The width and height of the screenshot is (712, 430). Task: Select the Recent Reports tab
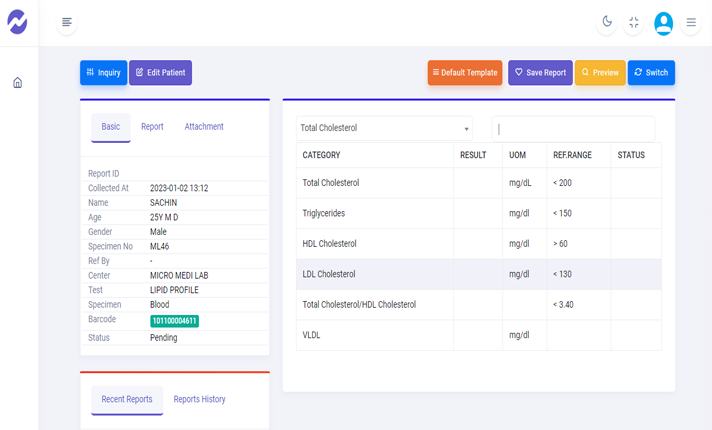click(127, 399)
